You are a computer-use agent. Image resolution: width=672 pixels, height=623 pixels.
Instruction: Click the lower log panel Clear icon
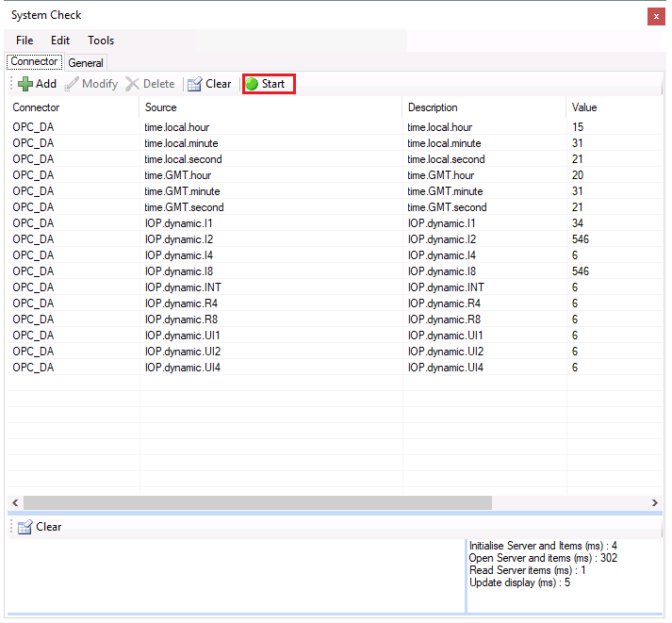pos(25,527)
